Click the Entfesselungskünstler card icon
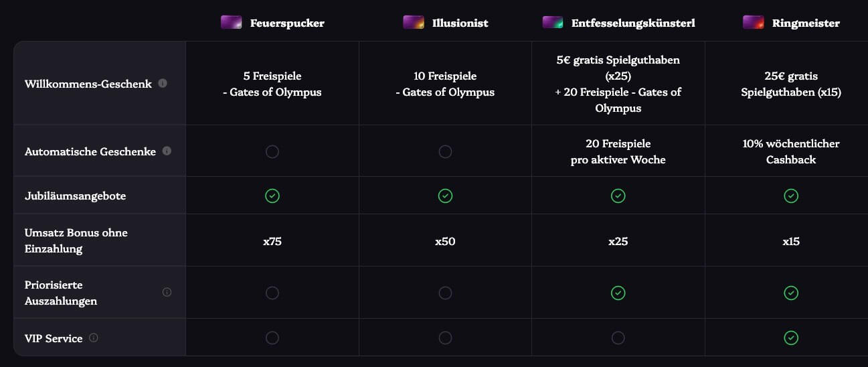 [x=552, y=23]
